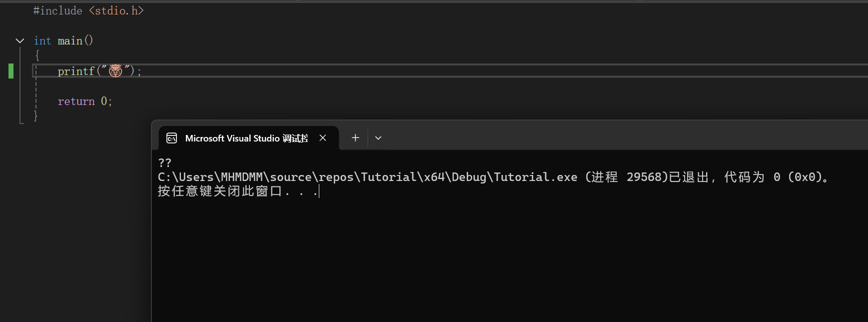Click the ?? output in the console
This screenshot has width=868, height=322.
pos(164,163)
